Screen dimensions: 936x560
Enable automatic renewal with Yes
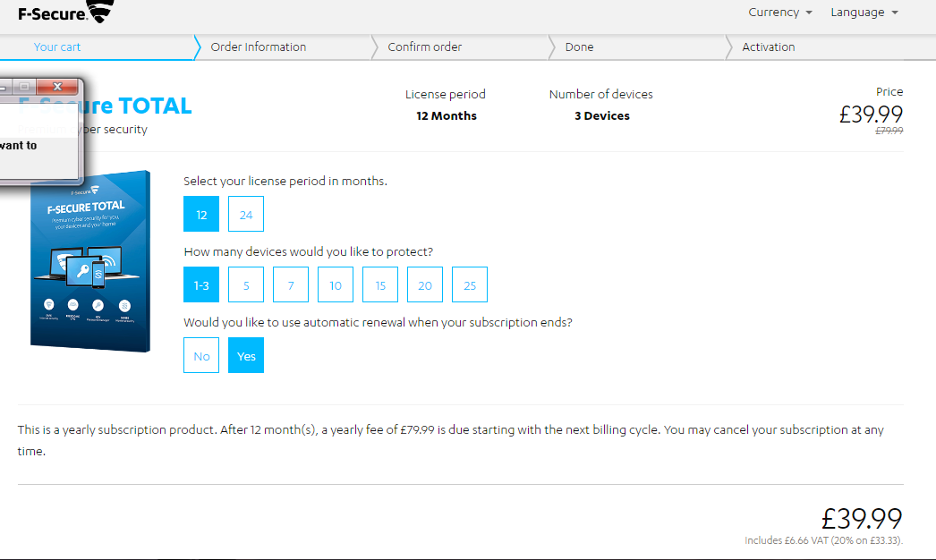pyautogui.click(x=246, y=355)
